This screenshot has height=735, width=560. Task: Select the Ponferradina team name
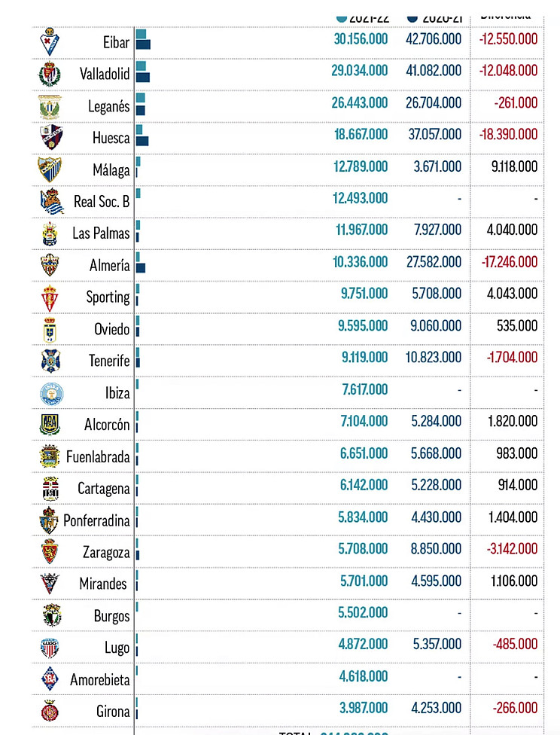point(96,520)
